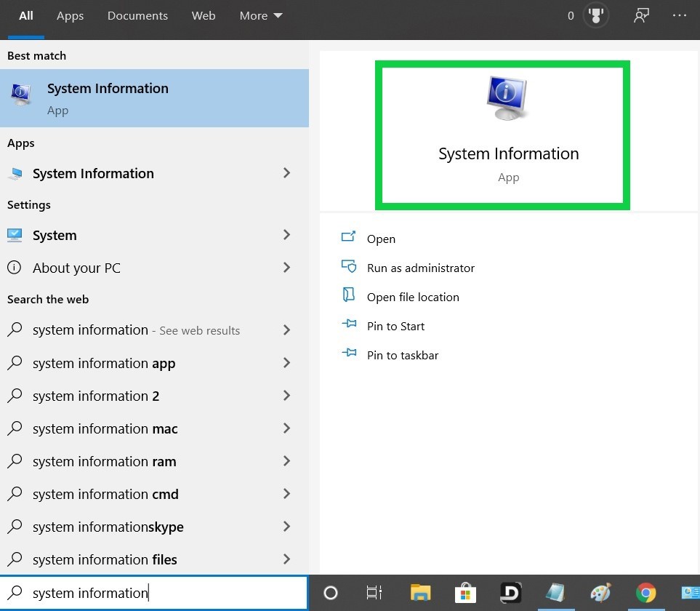
Task: Switch to the Apps tab
Action: (x=70, y=16)
